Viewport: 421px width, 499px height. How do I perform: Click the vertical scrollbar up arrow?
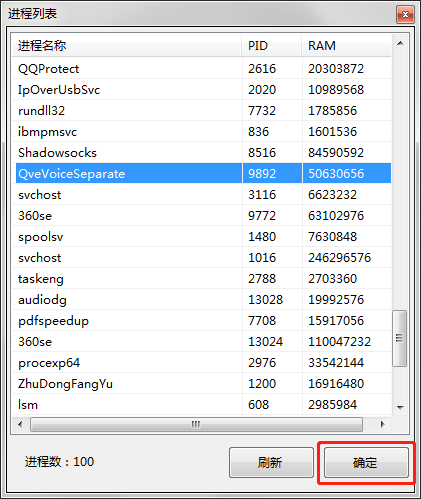pos(400,43)
